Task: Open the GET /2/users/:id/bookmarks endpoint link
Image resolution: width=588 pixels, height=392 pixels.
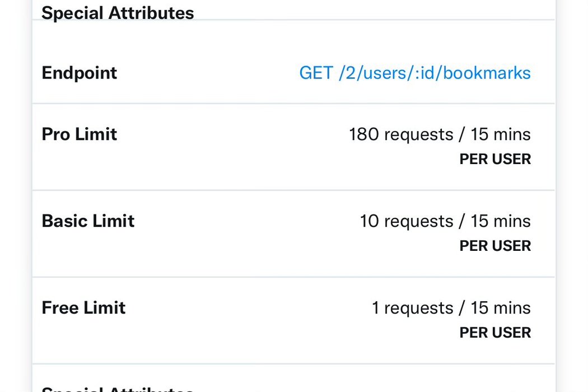Action: point(415,73)
